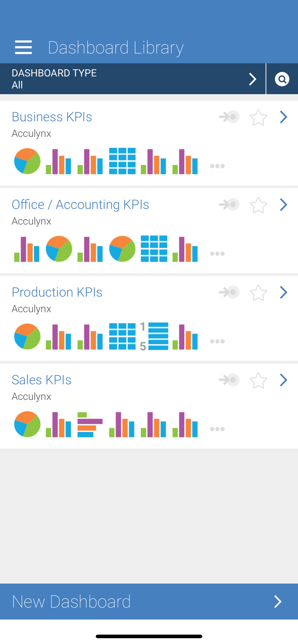This screenshot has height=644, width=298.
Task: Favorite Business KPIs with the star
Action: point(258,118)
